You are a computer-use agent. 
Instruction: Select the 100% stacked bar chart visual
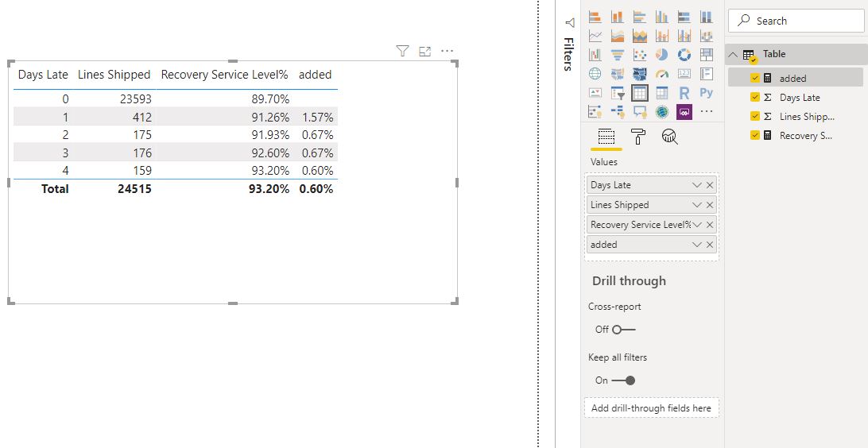point(684,17)
